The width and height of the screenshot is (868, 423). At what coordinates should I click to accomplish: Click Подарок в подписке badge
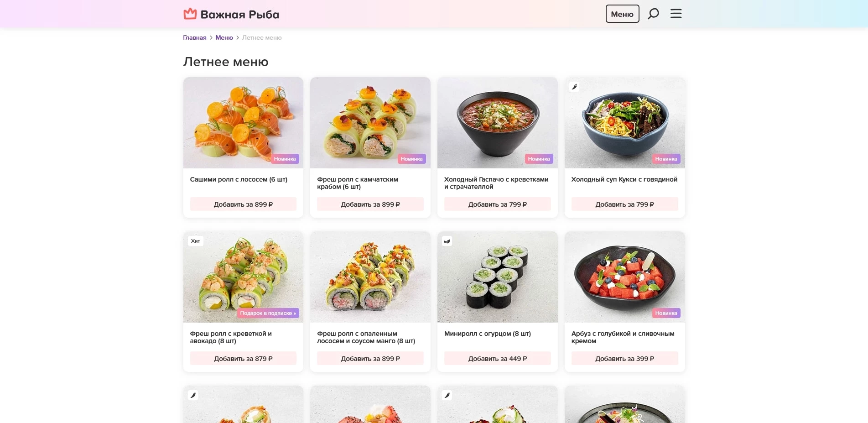[x=268, y=313]
